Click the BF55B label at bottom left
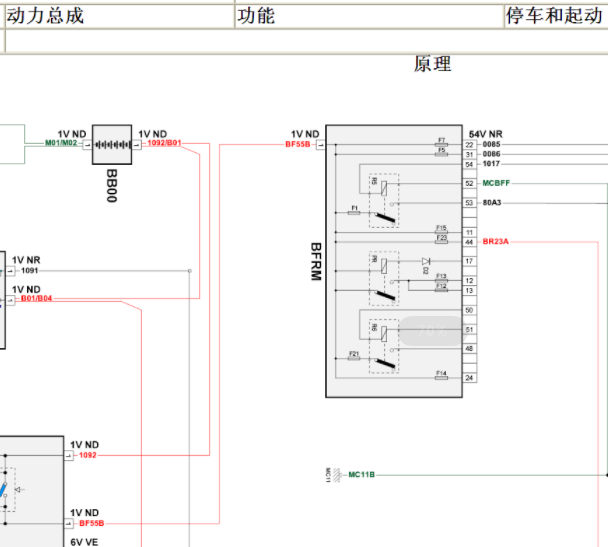The image size is (608, 547). click(92, 523)
